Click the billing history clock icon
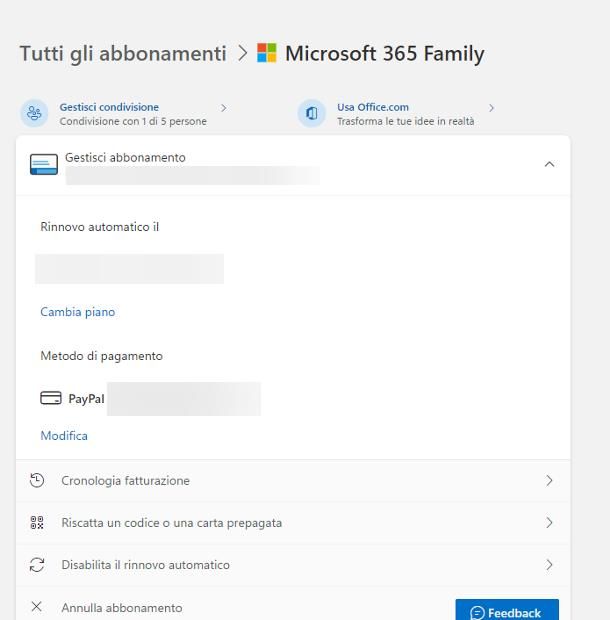610x620 pixels. (37, 480)
